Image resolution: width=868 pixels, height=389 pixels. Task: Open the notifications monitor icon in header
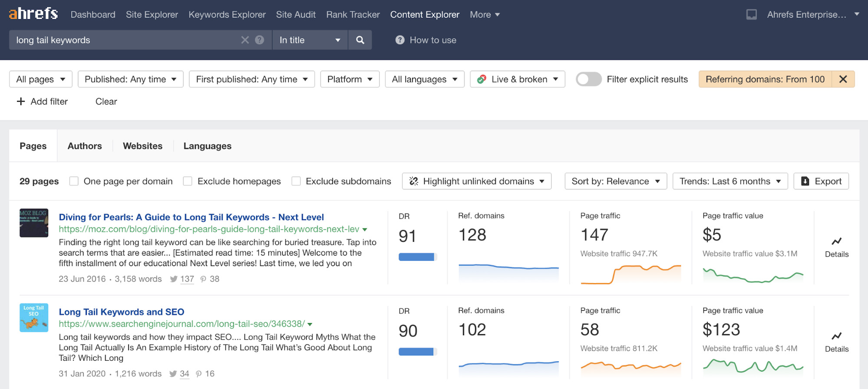(751, 15)
